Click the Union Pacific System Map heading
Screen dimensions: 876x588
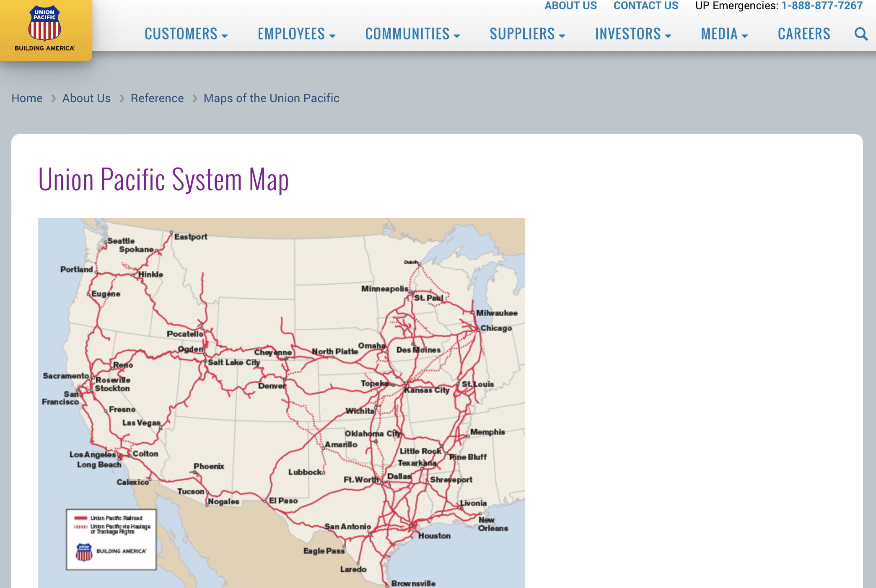(x=163, y=179)
